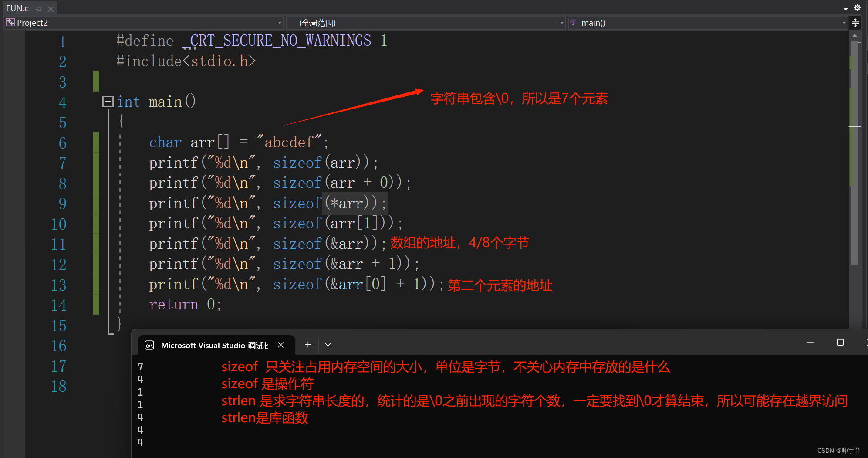Close the debug console tab
Image resolution: width=868 pixels, height=458 pixels.
click(281, 345)
